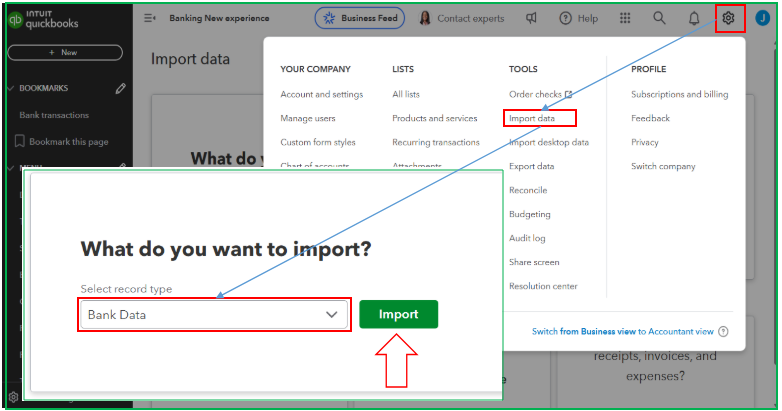Select Import desktop data
The height and width of the screenshot is (411, 782).
pos(549,142)
